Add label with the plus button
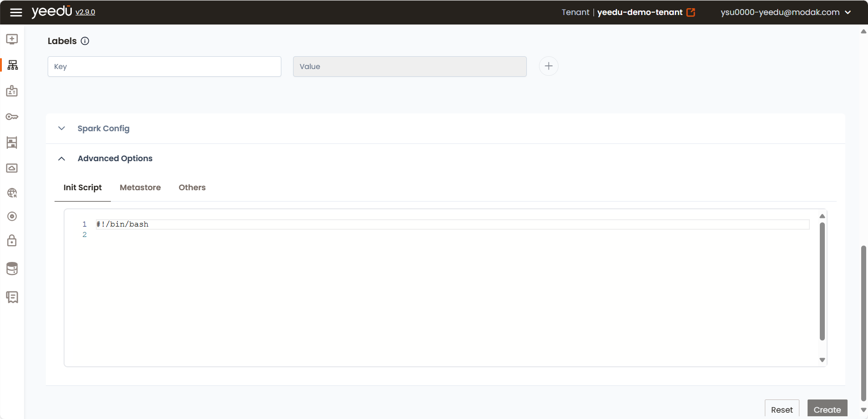This screenshot has height=419, width=868. 549,66
